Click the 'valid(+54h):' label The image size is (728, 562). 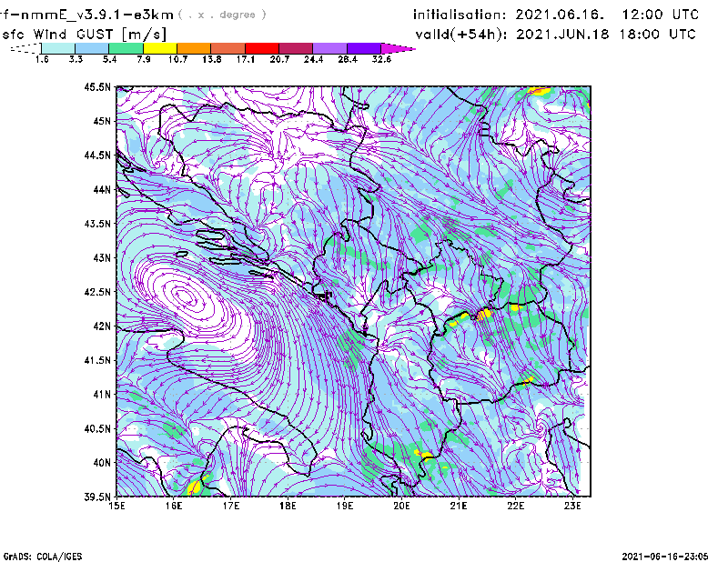pos(461,35)
